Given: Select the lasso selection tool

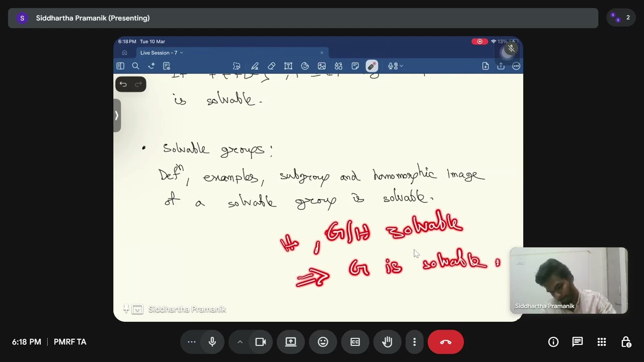Looking at the screenshot, I should pyautogui.click(x=236, y=66).
